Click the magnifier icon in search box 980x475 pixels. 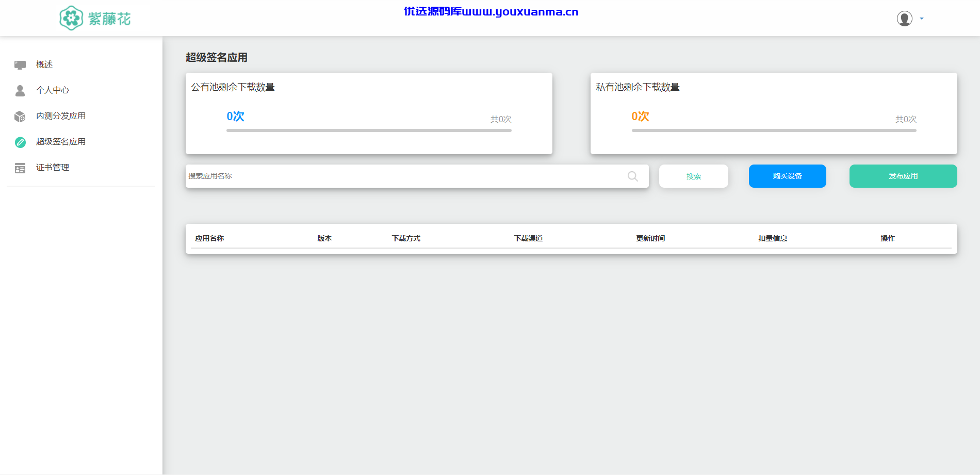633,176
